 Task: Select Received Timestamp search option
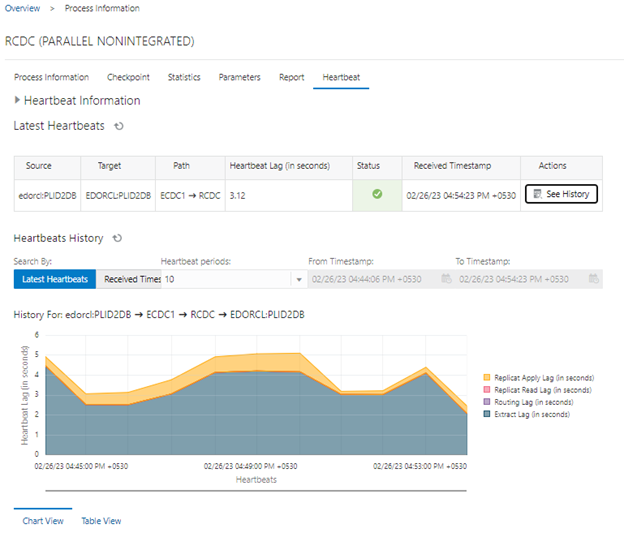tap(132, 279)
